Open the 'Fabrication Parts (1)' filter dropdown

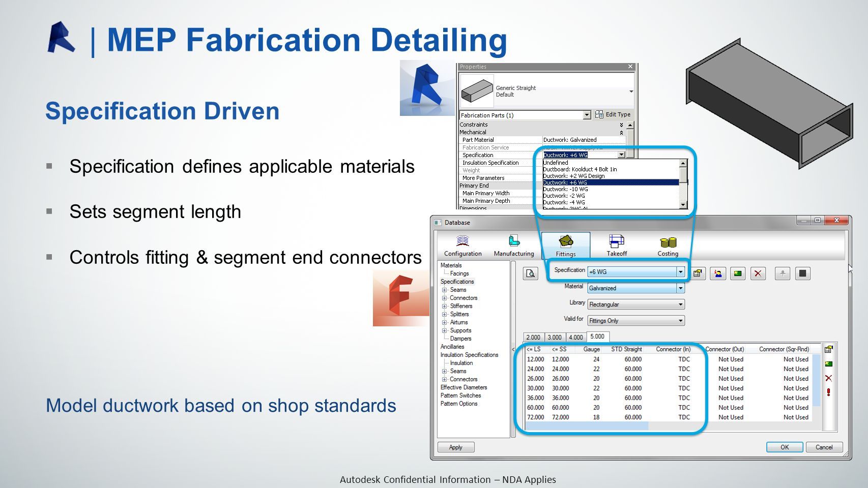(587, 115)
